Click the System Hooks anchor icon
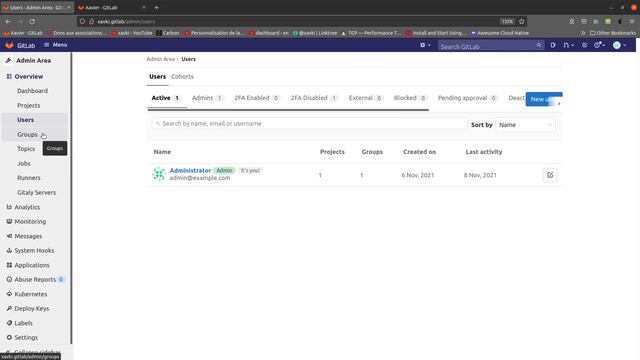Viewport: 640px width, 360px height. 9,250
